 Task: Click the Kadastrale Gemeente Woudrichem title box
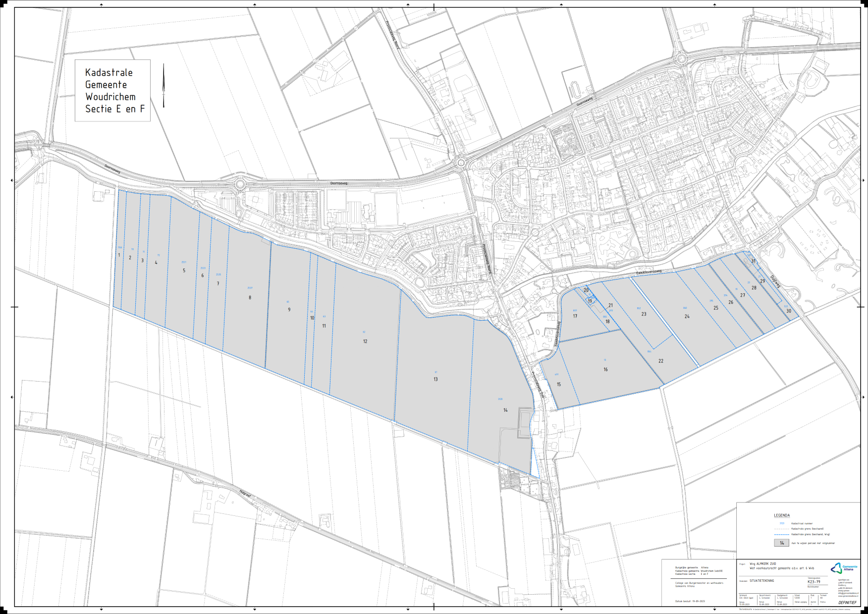pyautogui.click(x=112, y=91)
